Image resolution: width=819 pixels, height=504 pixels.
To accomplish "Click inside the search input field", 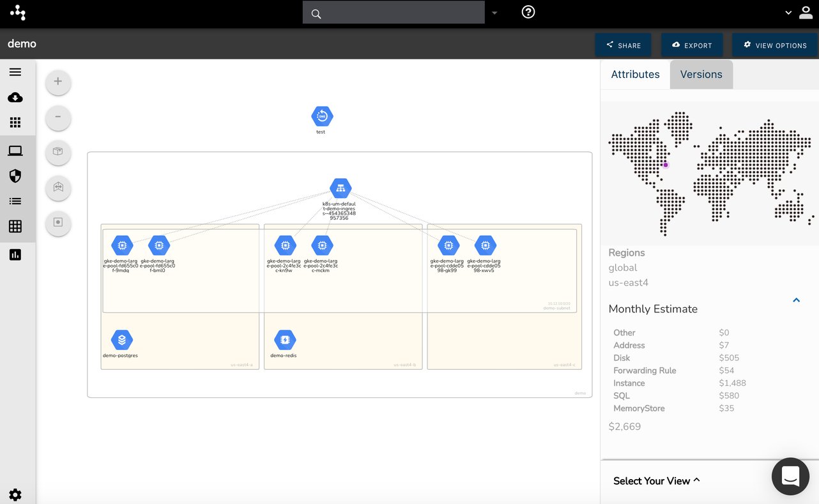I will 393,12.
